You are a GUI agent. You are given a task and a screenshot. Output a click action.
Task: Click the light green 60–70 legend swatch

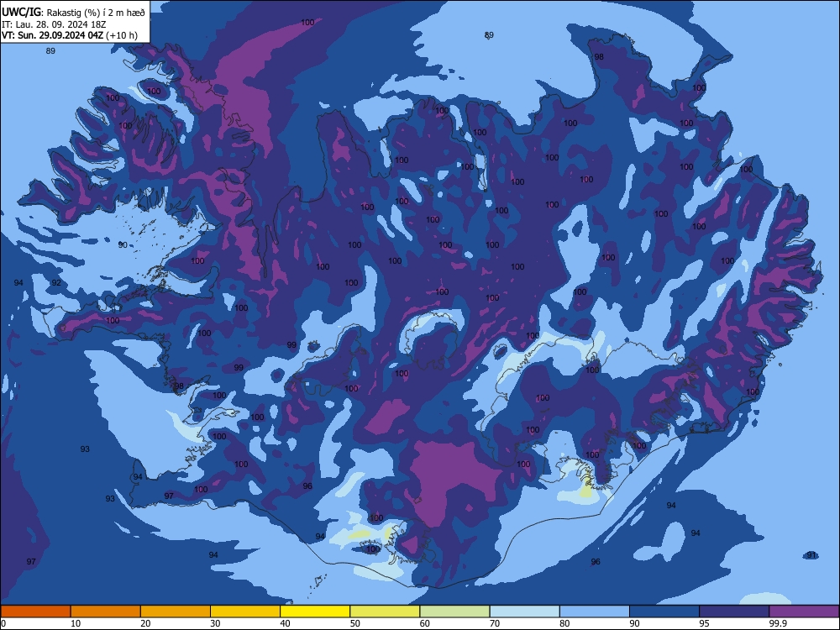[x=454, y=612]
